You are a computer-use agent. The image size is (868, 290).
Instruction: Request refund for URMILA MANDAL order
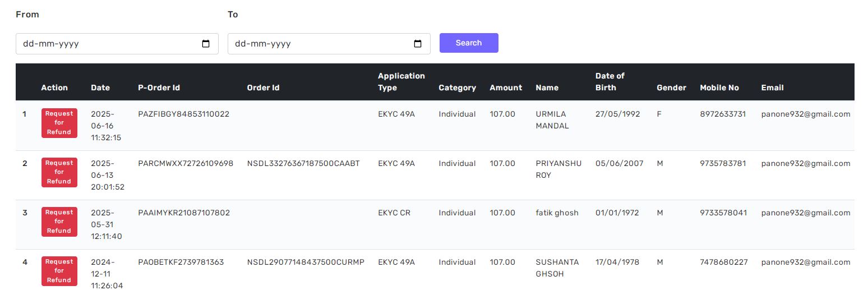coord(59,123)
